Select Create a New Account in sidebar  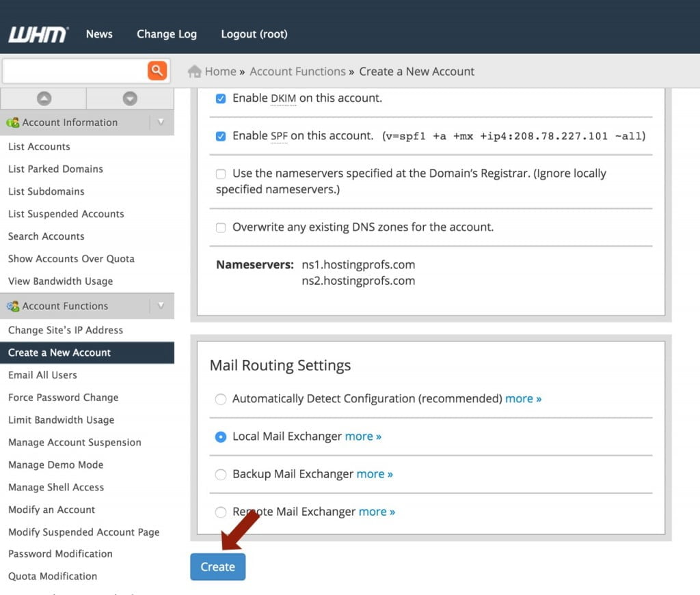(87, 352)
